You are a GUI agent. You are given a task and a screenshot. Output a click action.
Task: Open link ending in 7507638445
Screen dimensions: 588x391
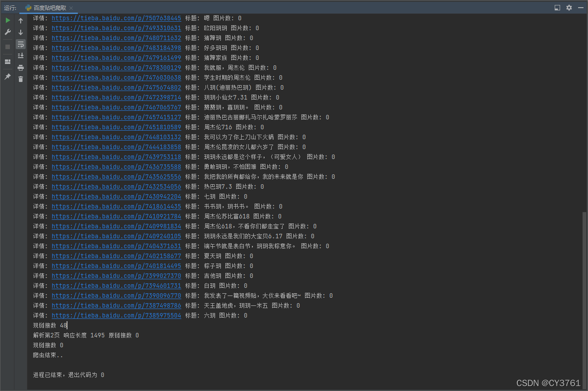coord(117,18)
